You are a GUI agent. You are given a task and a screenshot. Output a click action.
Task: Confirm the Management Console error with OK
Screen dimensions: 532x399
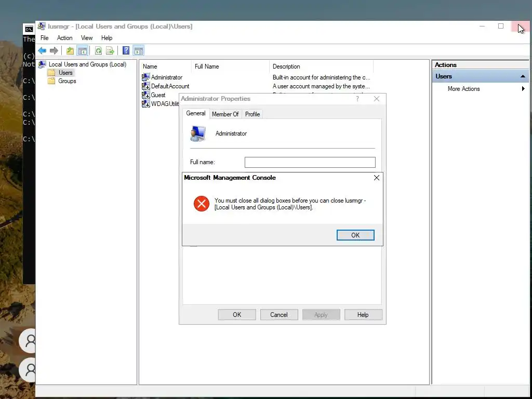[355, 235]
